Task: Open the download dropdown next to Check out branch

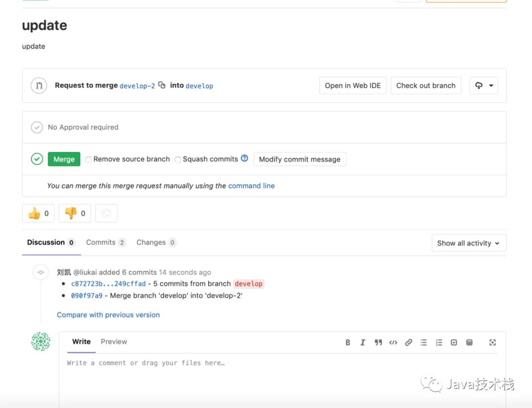Action: coord(484,85)
